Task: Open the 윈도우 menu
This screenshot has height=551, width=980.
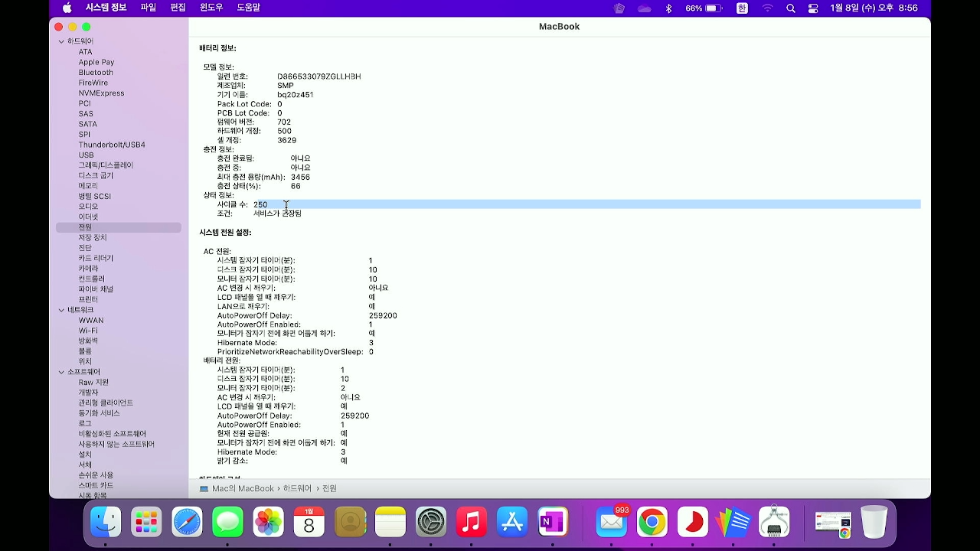Action: [x=211, y=8]
